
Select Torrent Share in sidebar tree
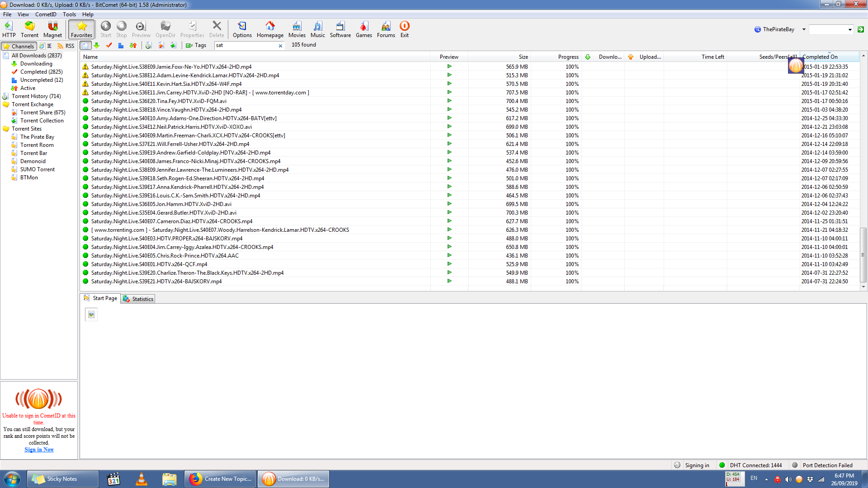click(42, 113)
